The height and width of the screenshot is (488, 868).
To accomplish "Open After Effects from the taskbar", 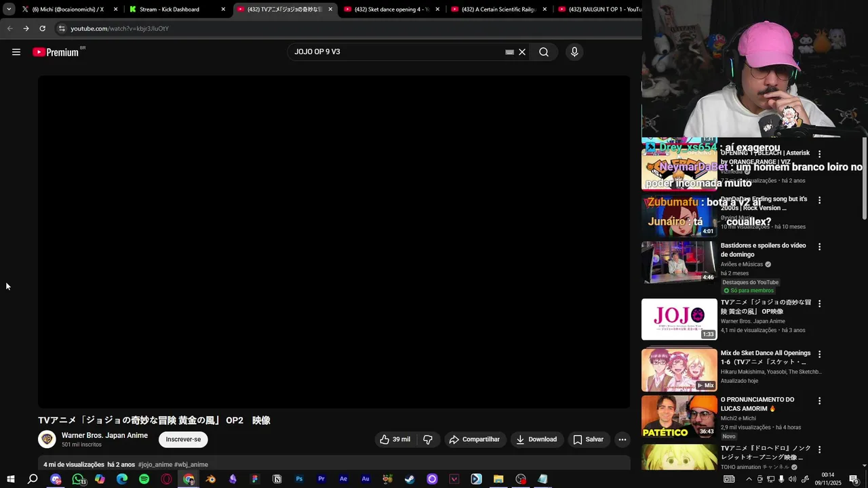I will [343, 479].
